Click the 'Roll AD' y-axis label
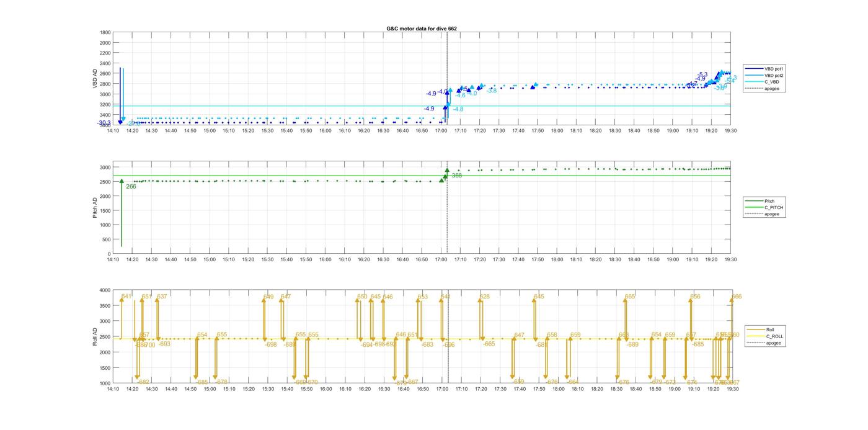The width and height of the screenshot is (868, 430). point(95,336)
